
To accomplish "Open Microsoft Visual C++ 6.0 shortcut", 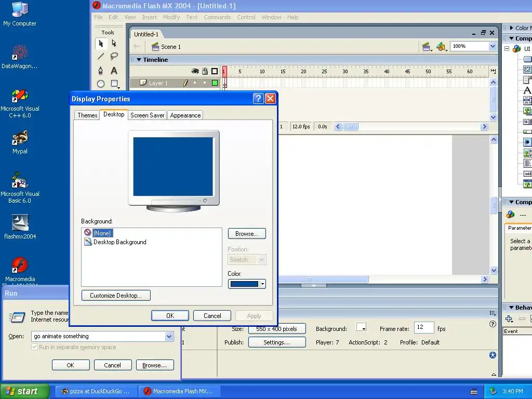I will (20, 104).
